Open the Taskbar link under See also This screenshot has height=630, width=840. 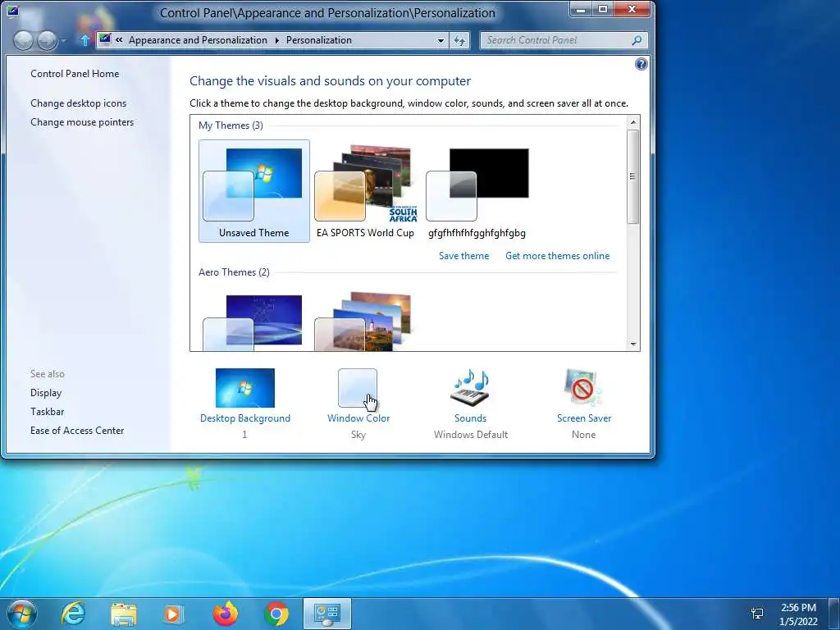47,412
